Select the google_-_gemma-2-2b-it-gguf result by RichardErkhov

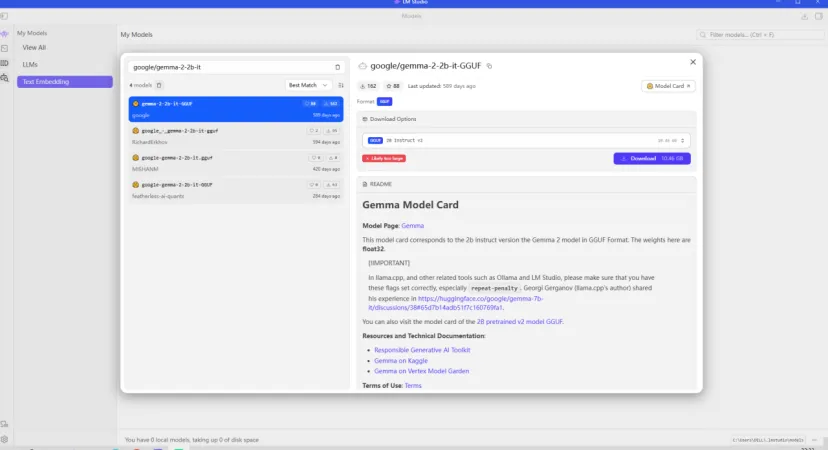[x=236, y=136]
